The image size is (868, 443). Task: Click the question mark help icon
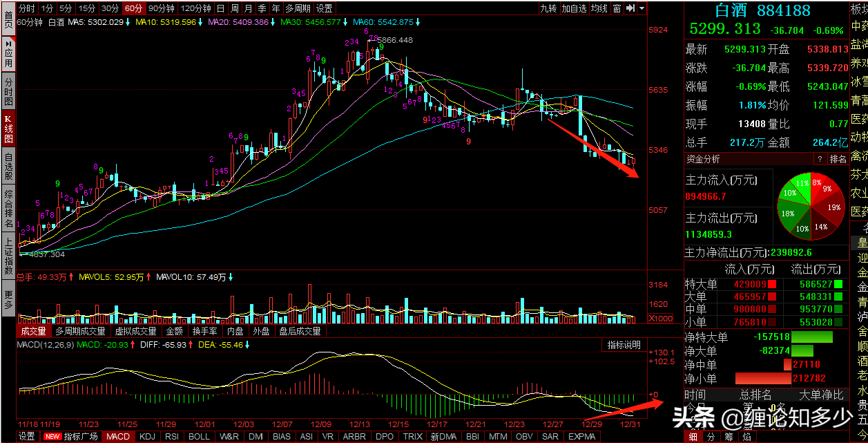click(820, 159)
